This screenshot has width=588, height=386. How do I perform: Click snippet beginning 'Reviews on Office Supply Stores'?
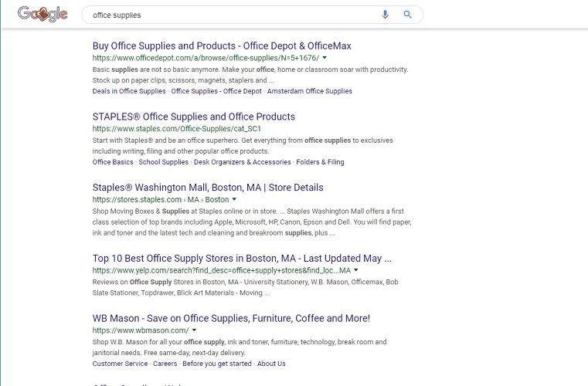tap(245, 287)
